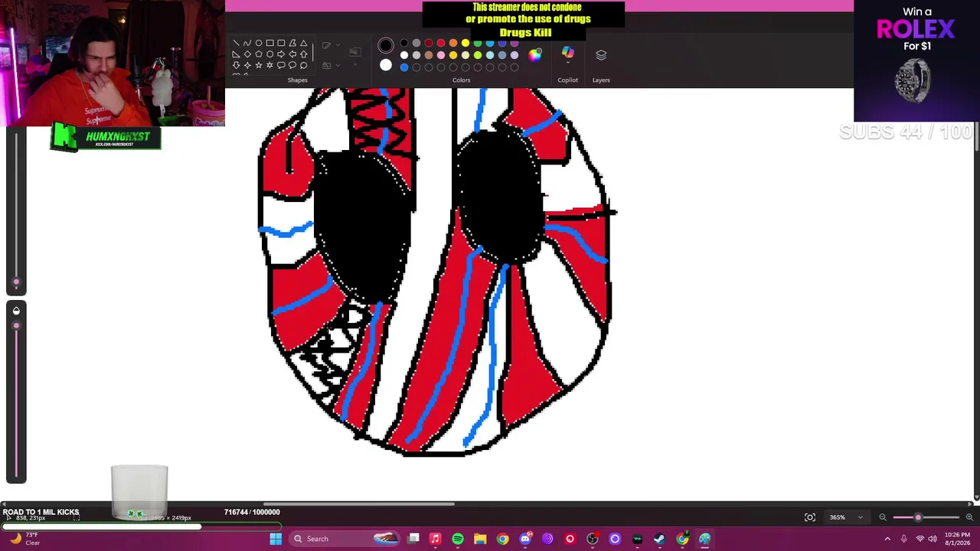Select the Diamond shape

pyautogui.click(x=247, y=54)
